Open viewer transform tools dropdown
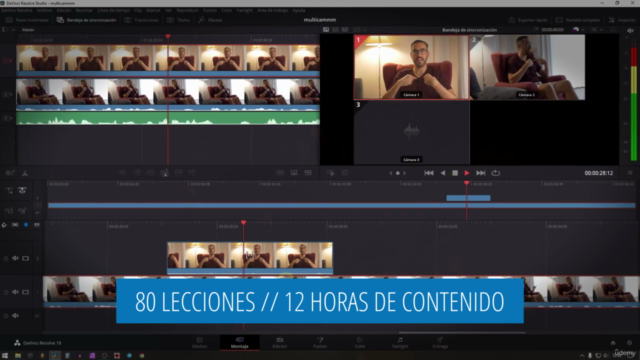640x360 pixels. point(596,30)
